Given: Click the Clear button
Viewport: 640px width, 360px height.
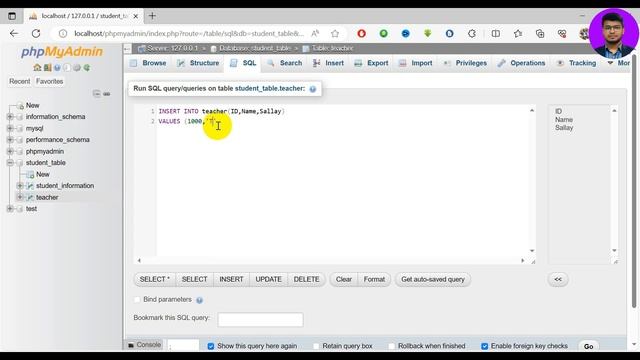Looking at the screenshot, I should click(344, 280).
